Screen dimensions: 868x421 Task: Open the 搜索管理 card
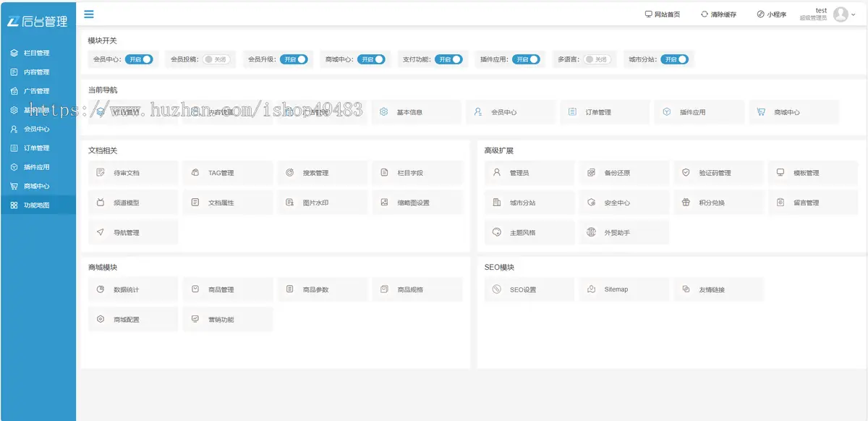(323, 173)
